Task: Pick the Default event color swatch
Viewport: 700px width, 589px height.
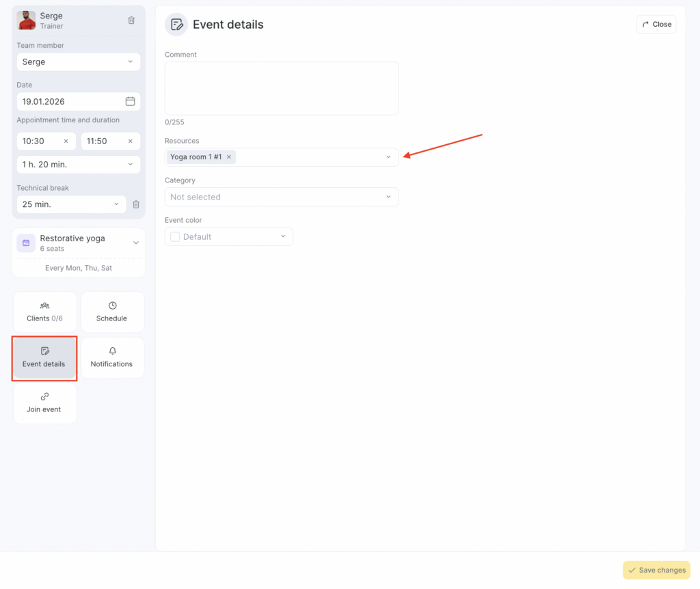Action: pos(175,237)
